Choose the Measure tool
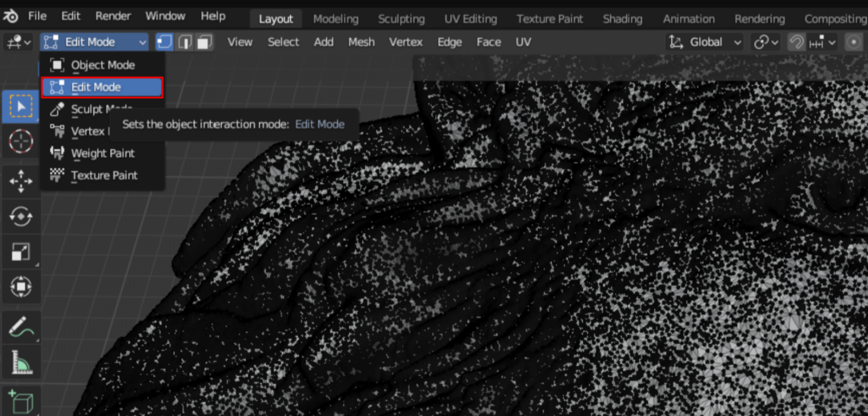This screenshot has width=868, height=416. click(21, 362)
